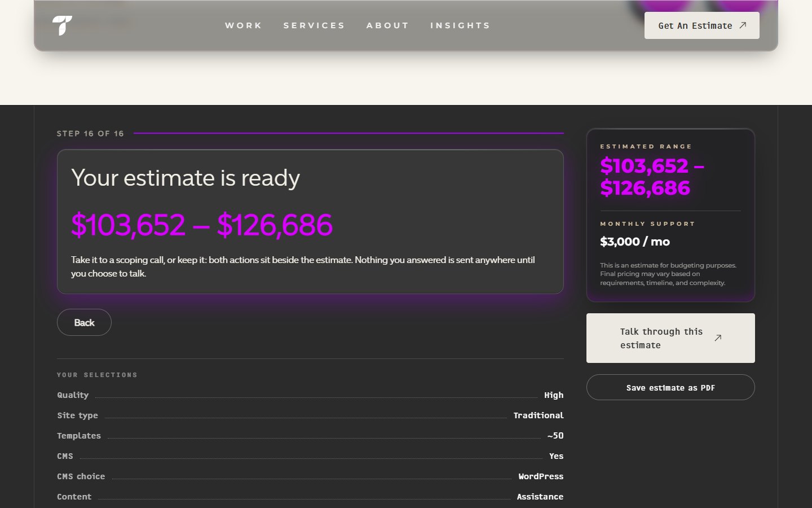Click the Site type row label
The width and height of the screenshot is (812, 508).
tap(77, 415)
